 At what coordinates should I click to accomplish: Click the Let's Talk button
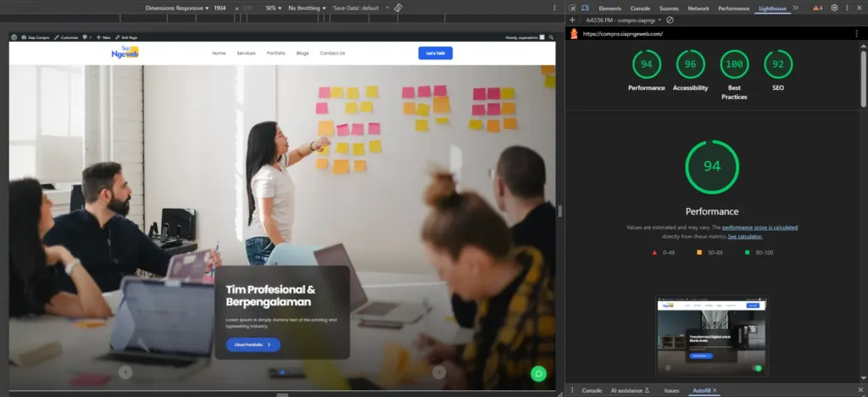[435, 53]
